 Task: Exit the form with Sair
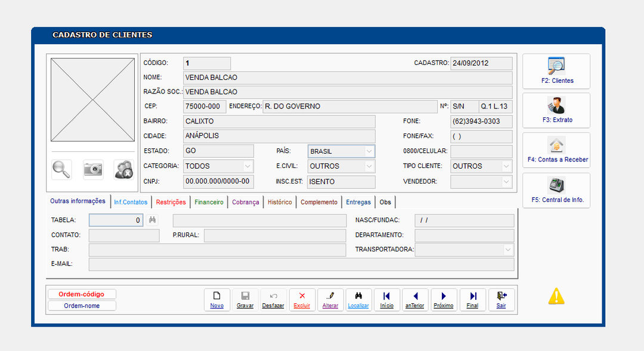(501, 300)
